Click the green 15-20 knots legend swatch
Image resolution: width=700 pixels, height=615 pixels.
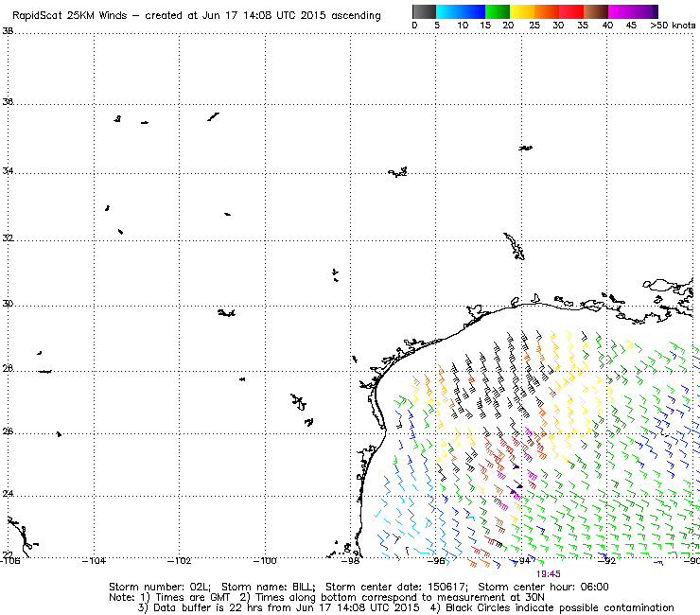[x=498, y=11]
